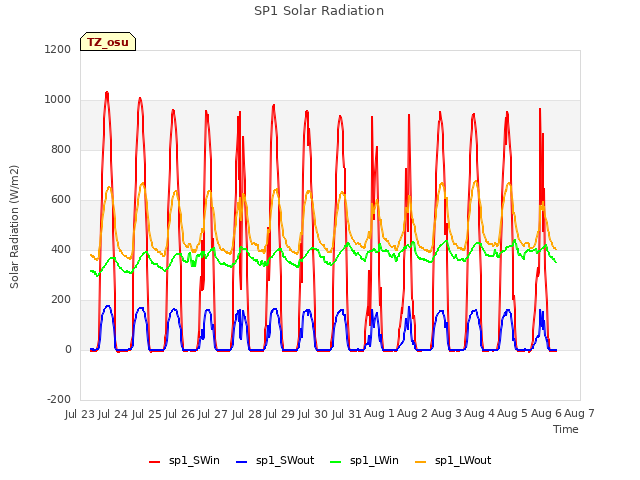Click the red sp1_SWin legend swatch
The image size is (640, 480).
pos(155,462)
